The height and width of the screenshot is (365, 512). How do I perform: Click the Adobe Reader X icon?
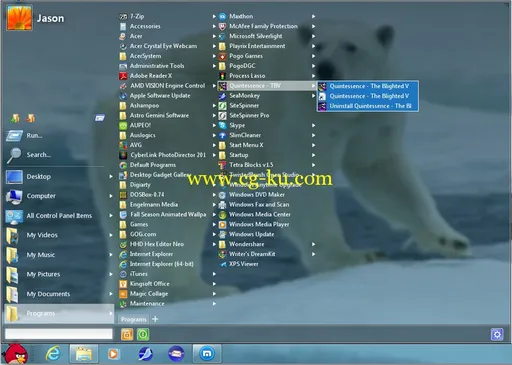click(123, 76)
